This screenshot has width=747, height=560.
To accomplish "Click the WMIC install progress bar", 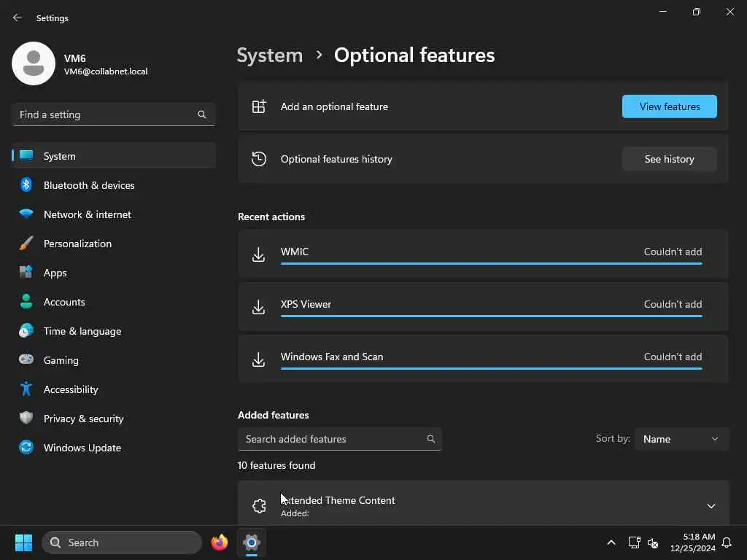I will (491, 263).
